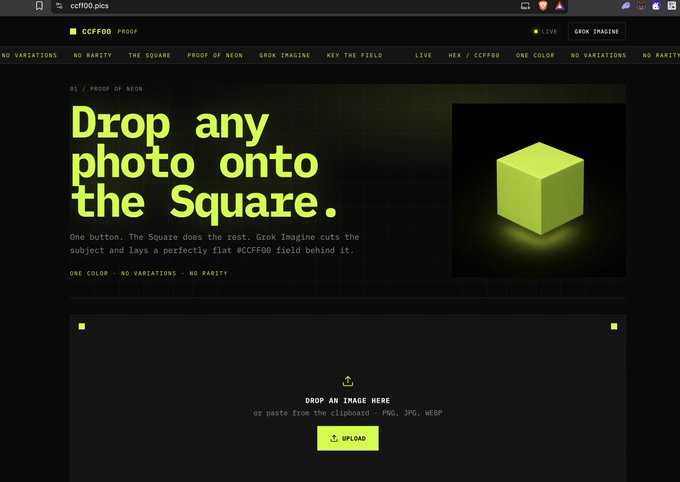
Task: Open the Brave Rewards triangle icon
Action: coord(559,6)
